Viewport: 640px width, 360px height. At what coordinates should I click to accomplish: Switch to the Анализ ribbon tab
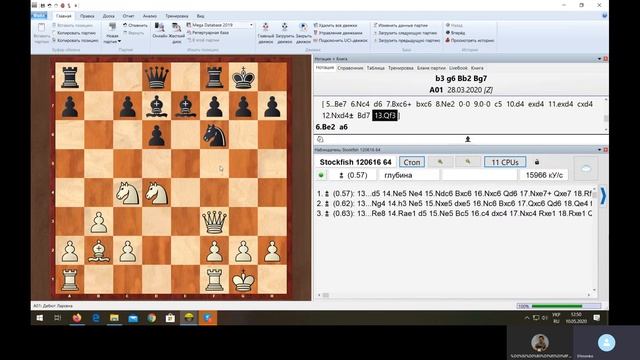pos(150,16)
